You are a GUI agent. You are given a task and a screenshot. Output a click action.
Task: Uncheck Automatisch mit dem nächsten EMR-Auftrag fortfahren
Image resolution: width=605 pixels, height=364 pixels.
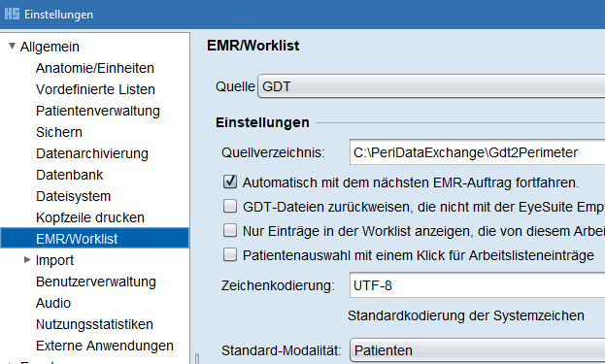[230, 182]
